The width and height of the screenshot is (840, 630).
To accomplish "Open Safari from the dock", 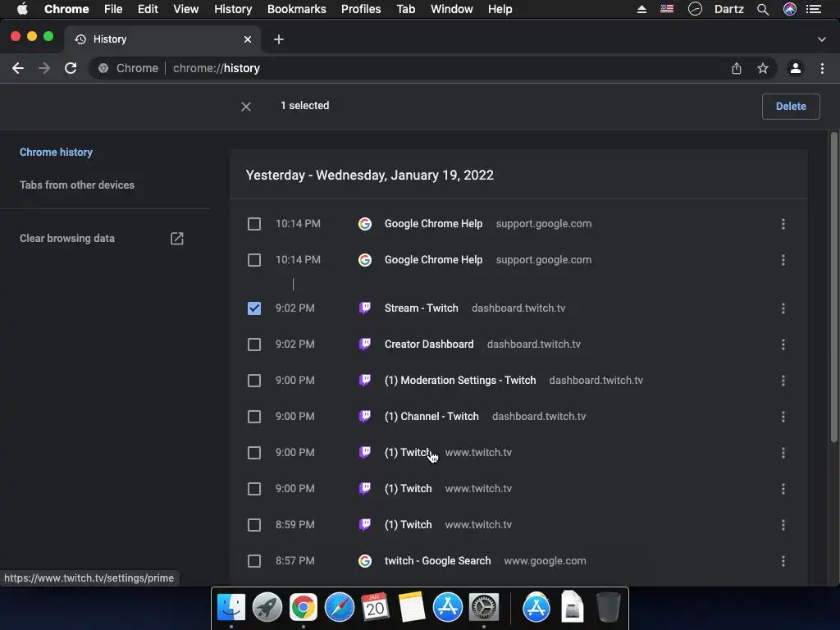I will [x=339, y=607].
